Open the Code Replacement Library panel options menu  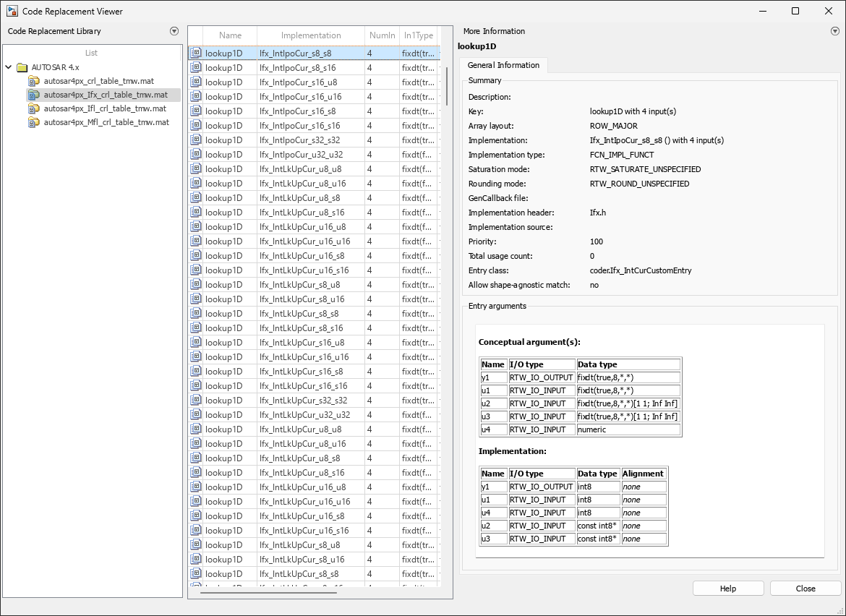[174, 31]
